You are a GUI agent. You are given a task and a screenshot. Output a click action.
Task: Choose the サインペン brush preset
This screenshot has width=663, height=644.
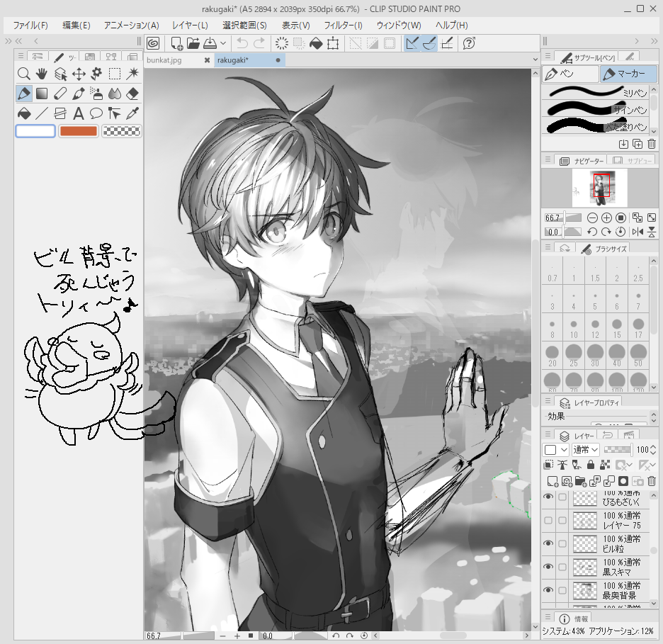tap(596, 109)
